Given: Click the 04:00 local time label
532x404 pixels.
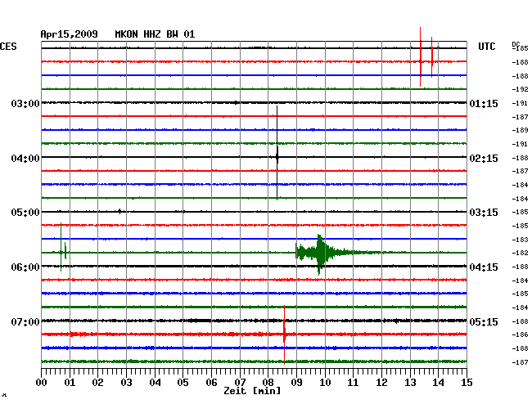Looking at the screenshot, I should click(x=25, y=159).
